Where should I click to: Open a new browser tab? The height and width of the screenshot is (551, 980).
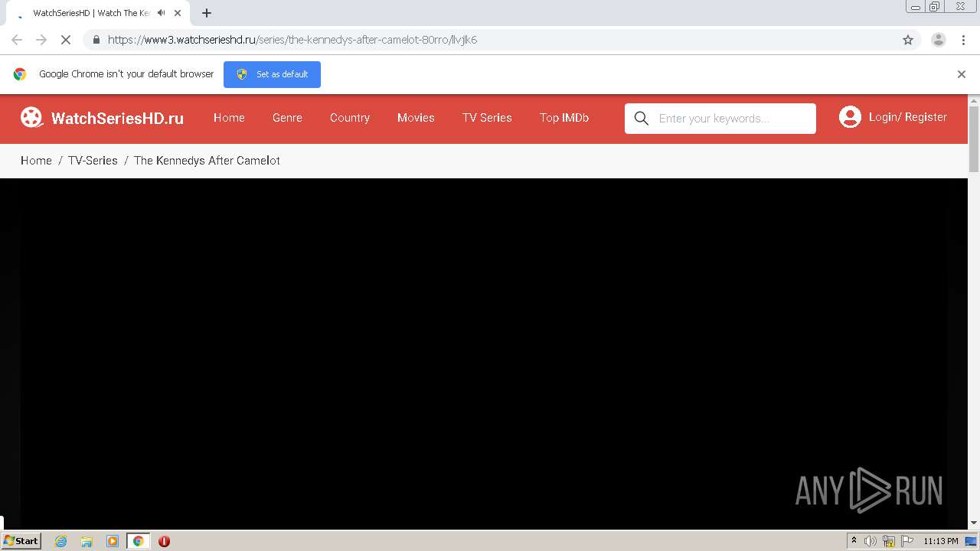(207, 13)
